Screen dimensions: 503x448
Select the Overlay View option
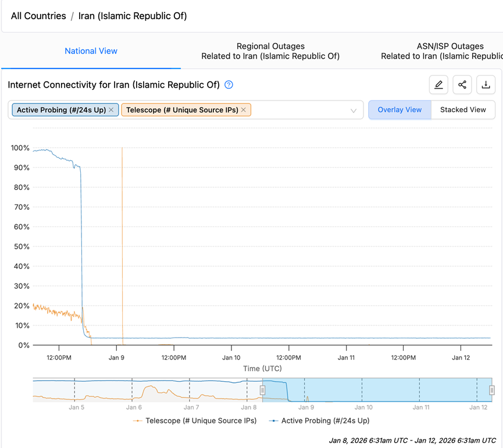point(399,110)
